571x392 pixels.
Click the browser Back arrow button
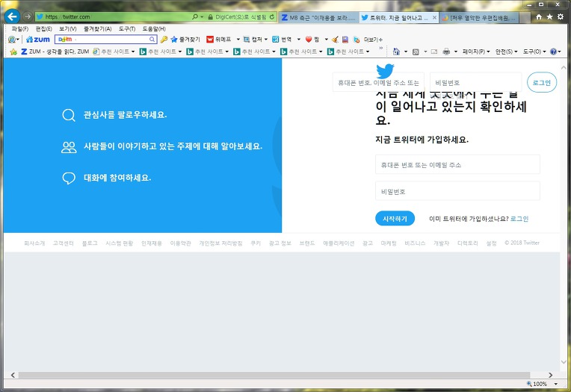13,16
